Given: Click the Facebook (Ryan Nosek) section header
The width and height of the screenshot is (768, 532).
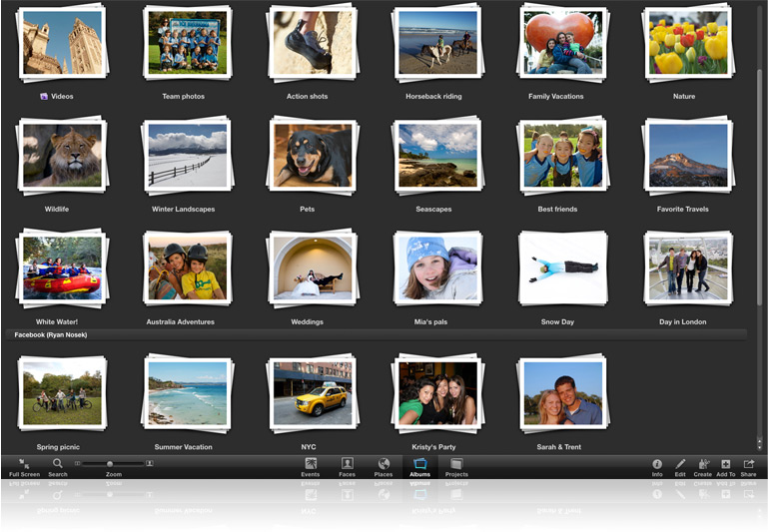Looking at the screenshot, I should click(377, 334).
